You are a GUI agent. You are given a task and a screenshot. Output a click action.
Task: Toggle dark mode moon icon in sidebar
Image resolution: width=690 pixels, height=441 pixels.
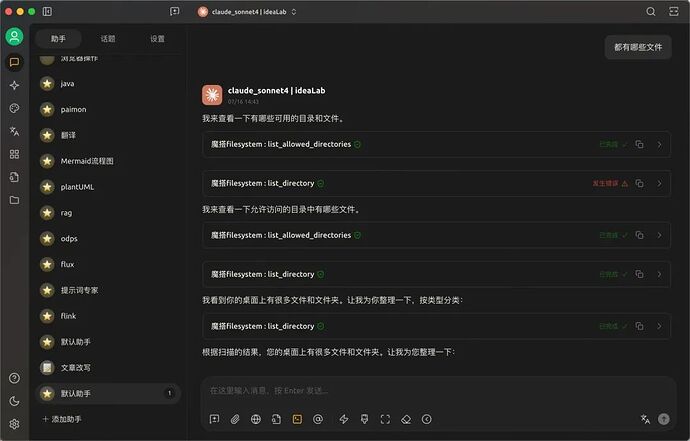tap(14, 401)
